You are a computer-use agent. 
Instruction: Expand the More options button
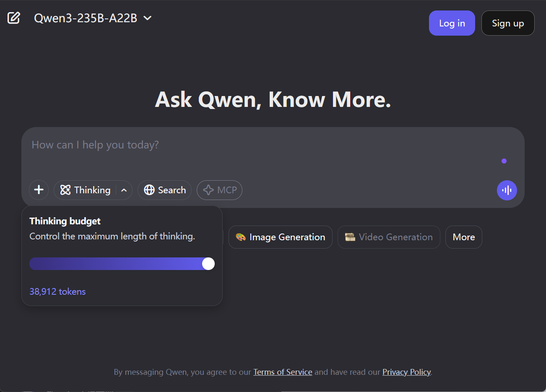click(x=463, y=237)
